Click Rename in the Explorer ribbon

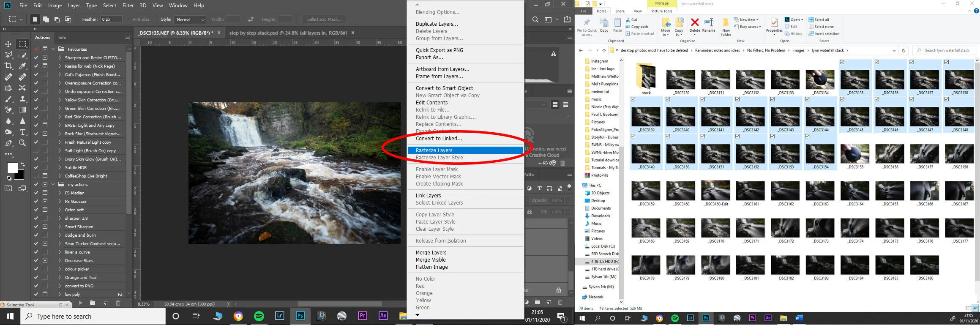click(709, 25)
